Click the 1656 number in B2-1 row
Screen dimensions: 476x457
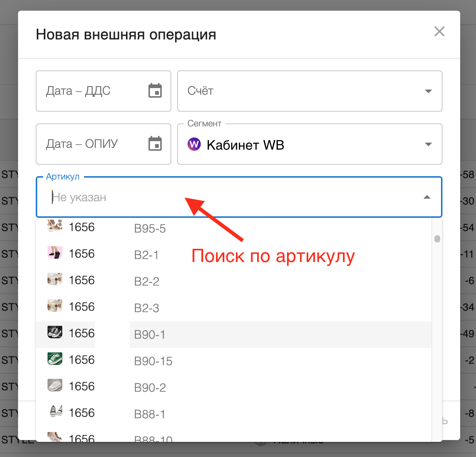click(82, 254)
